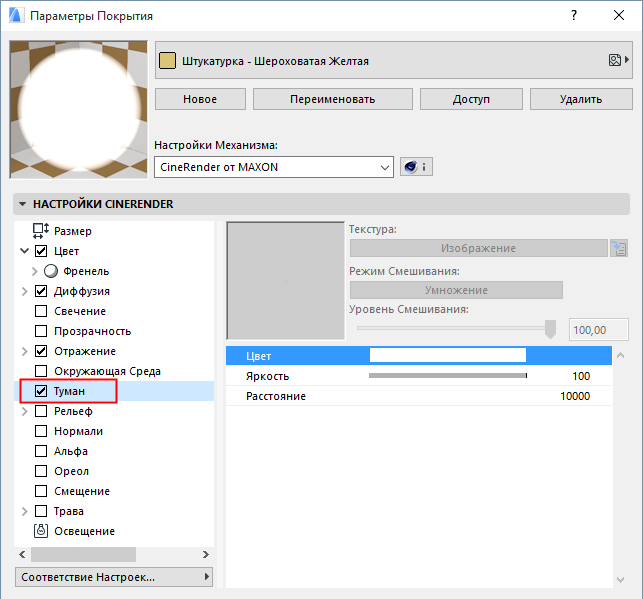This screenshot has width=643, height=599.
Task: Click the ArchiCAD logo in title bar
Action: click(16, 16)
